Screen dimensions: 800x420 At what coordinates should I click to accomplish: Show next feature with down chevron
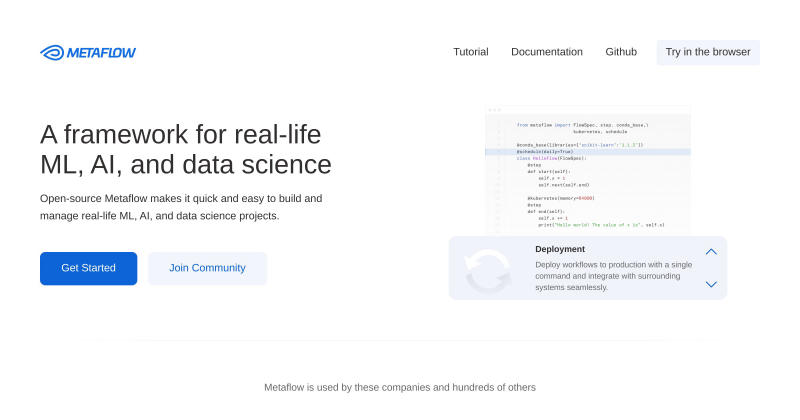pos(711,284)
